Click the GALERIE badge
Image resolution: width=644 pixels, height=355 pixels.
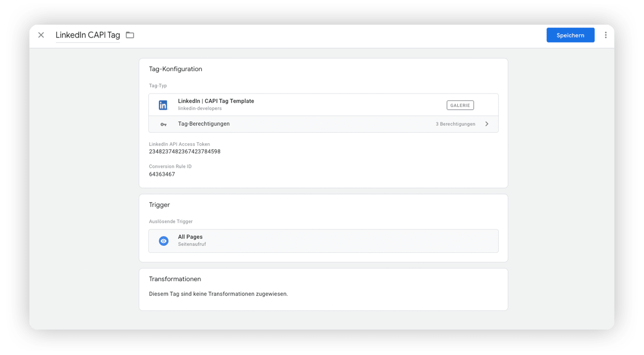click(460, 105)
